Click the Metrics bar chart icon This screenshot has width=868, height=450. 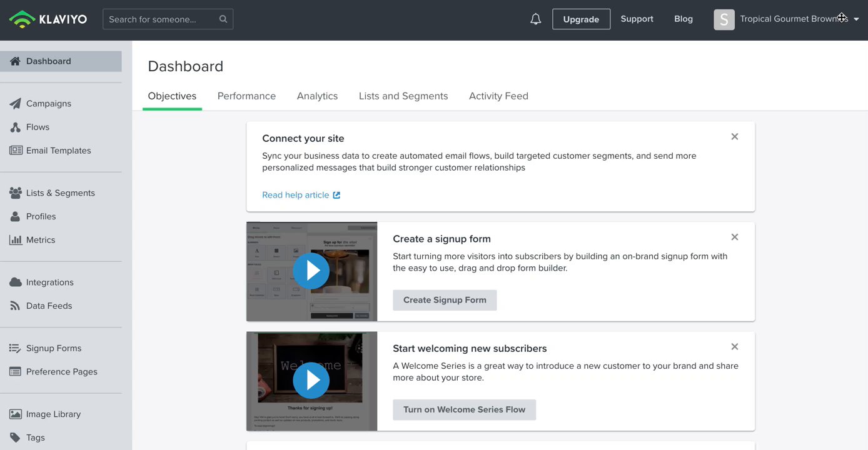[x=16, y=240]
